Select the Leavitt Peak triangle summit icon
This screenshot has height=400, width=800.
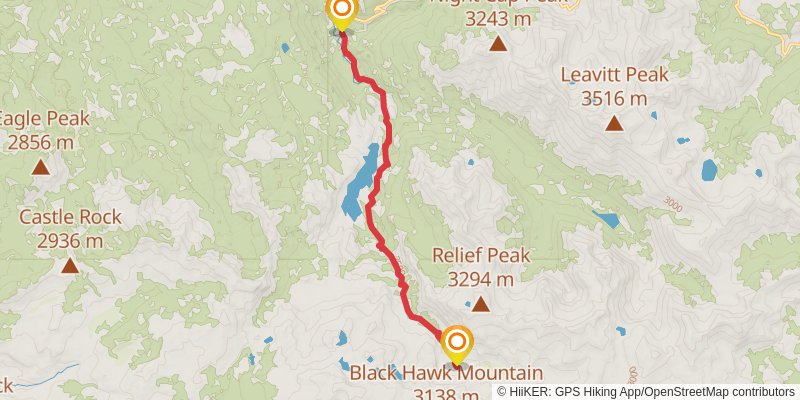click(x=614, y=123)
